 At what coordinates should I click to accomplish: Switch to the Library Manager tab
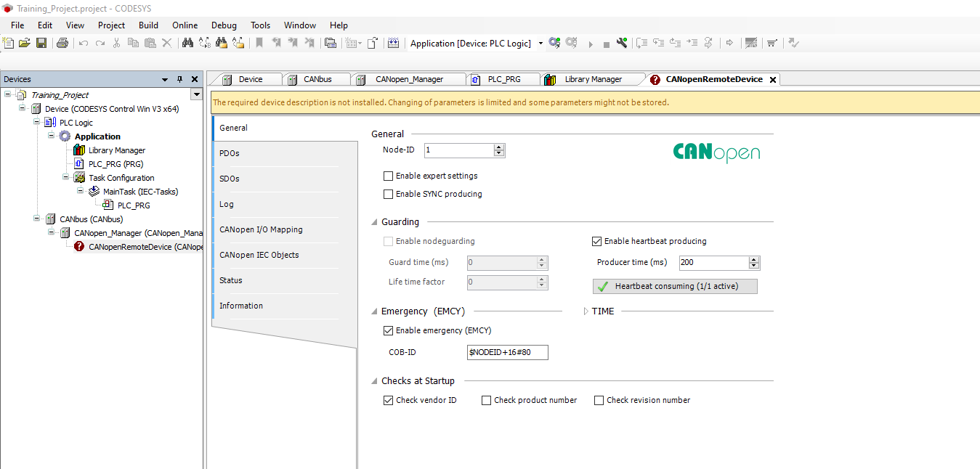(593, 79)
